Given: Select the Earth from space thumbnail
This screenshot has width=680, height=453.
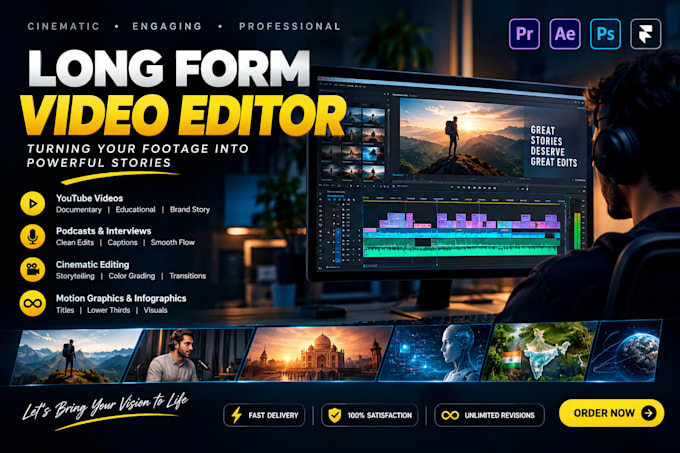Looking at the screenshot, I should click(x=624, y=352).
